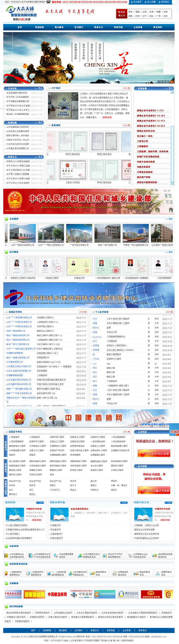Open the 首页 main navigation item

coord(20,27)
